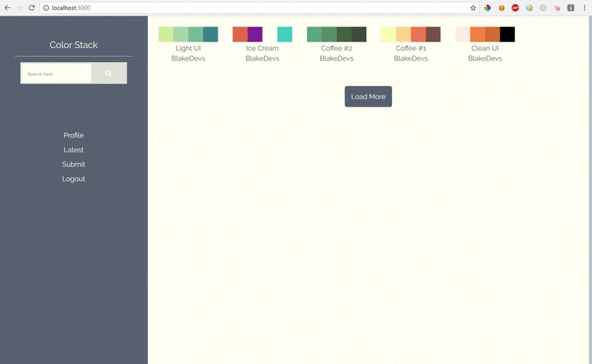This screenshot has width=592, height=364.
Task: Pick the coral swatch in Coffee #1
Action: 418,34
